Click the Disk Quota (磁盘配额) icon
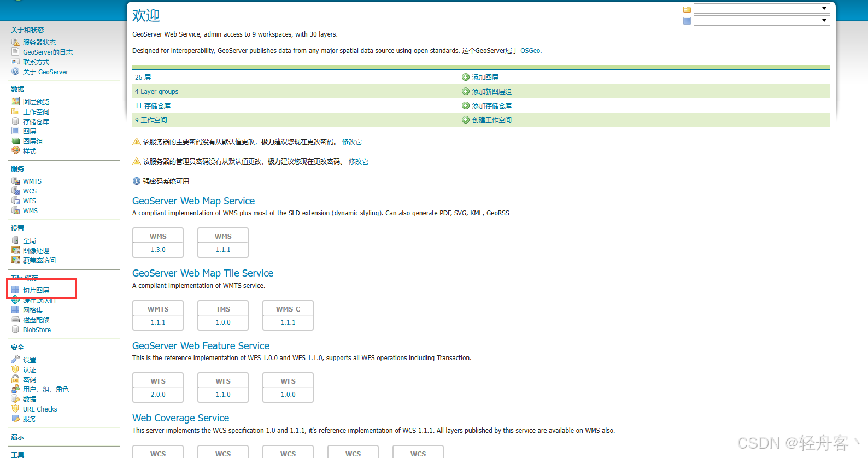The image size is (868, 458). (15, 320)
